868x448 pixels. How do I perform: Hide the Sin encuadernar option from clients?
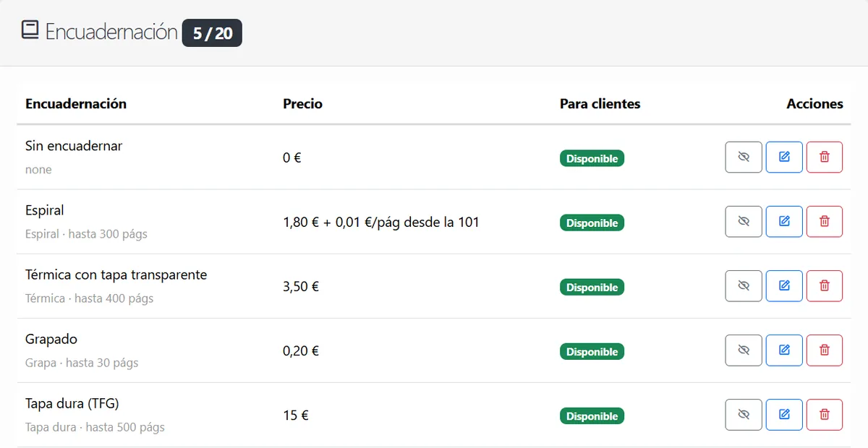click(x=744, y=158)
